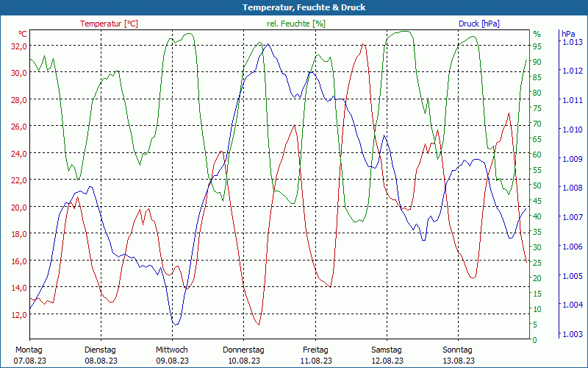Choose the Donnerstag 10.08.23 date label
This screenshot has height=368, width=588.
point(243,355)
